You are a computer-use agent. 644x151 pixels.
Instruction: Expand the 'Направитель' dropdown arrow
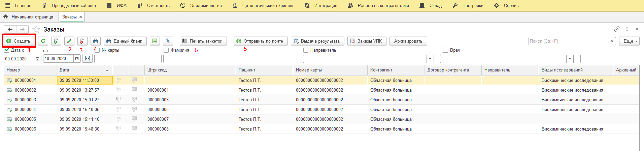(430, 59)
